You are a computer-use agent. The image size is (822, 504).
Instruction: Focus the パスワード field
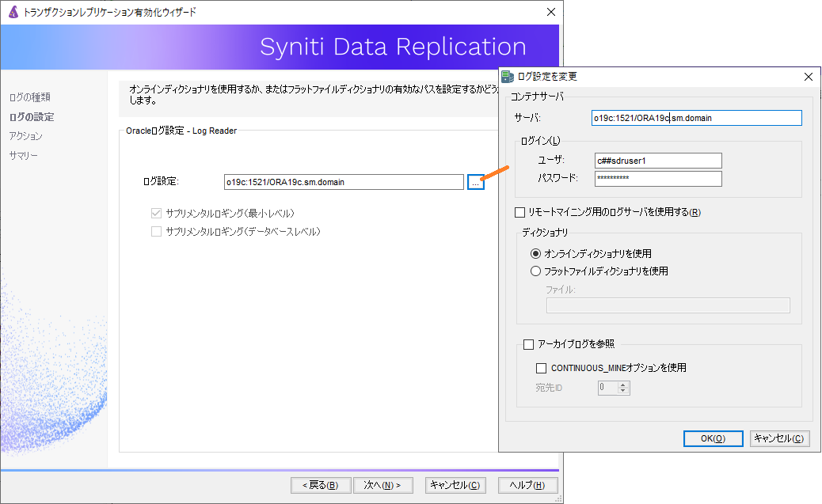tap(658, 178)
